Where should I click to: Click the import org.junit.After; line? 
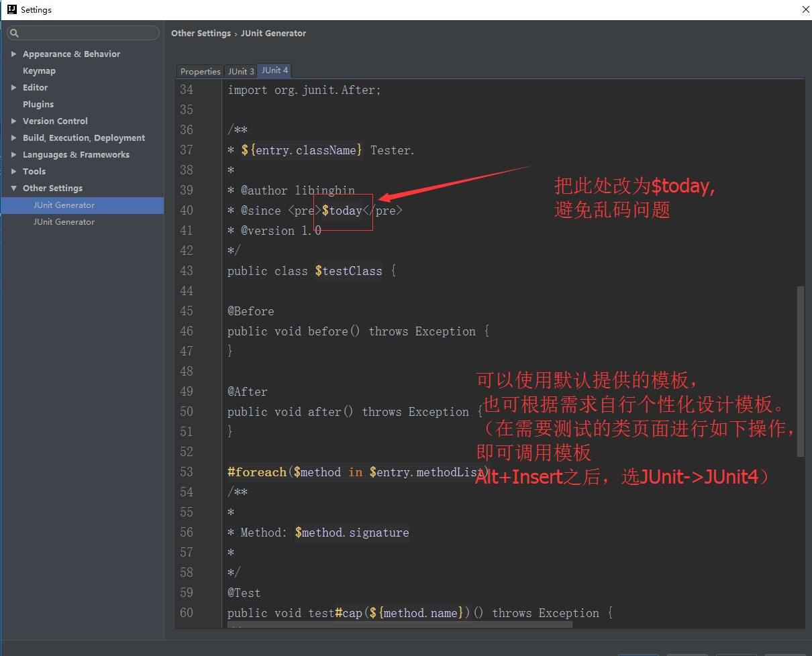point(304,90)
